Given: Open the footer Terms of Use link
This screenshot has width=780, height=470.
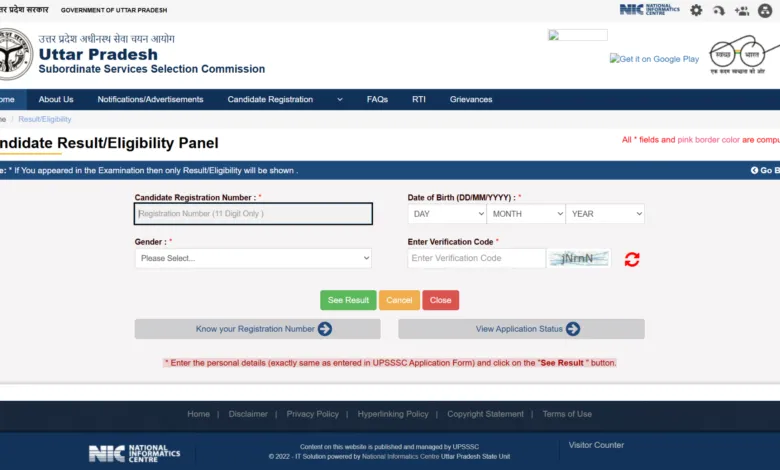Looking at the screenshot, I should 567,414.
